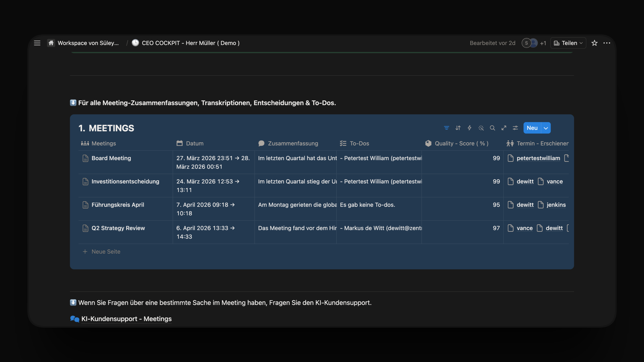This screenshot has width=644, height=362.
Task: Click quality score 97 cell
Action: click(x=462, y=232)
